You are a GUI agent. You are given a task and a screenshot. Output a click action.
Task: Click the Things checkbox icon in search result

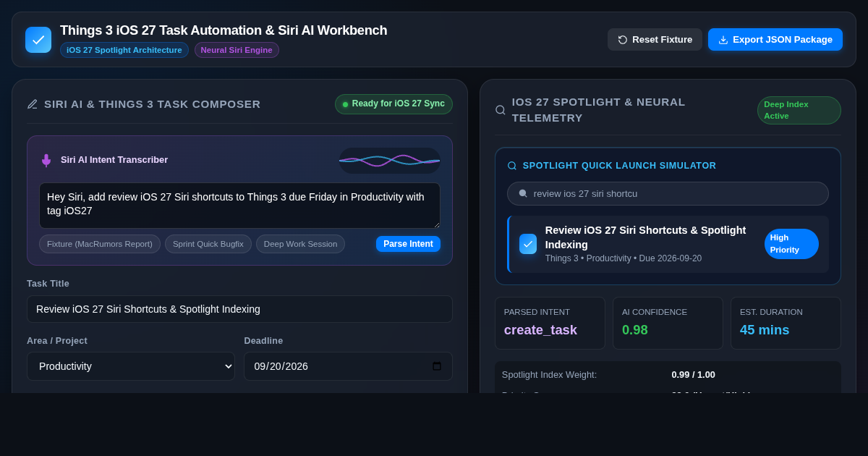tap(528, 244)
